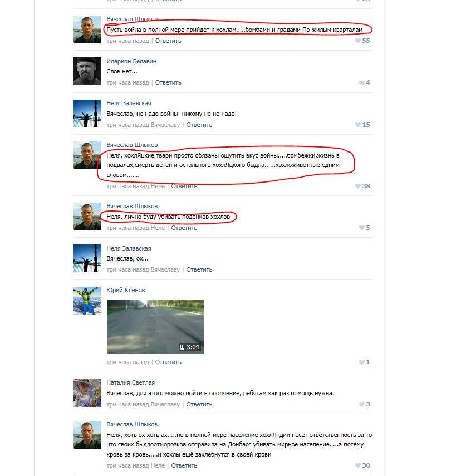The height and width of the screenshot is (476, 466).
Task: Open Иларион Белавин's profile avatar
Action: (87, 71)
